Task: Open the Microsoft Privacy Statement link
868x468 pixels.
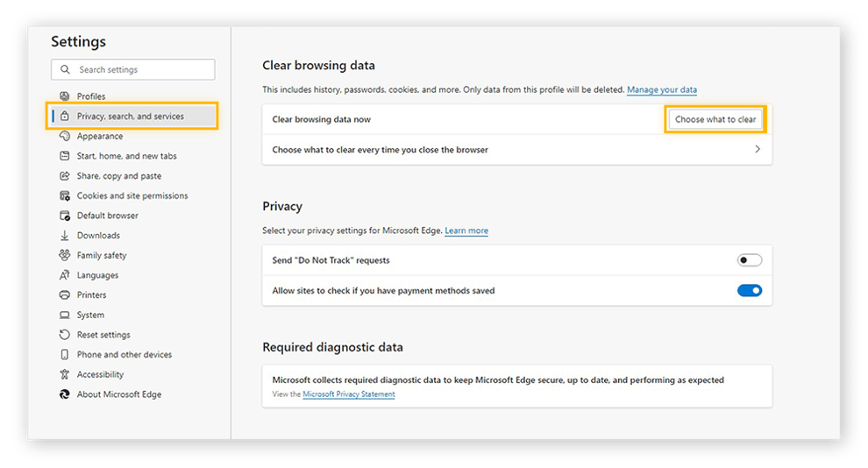Action: 349,394
